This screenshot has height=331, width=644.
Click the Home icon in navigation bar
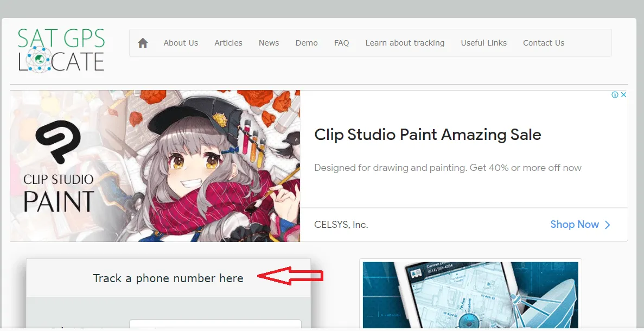coord(143,43)
